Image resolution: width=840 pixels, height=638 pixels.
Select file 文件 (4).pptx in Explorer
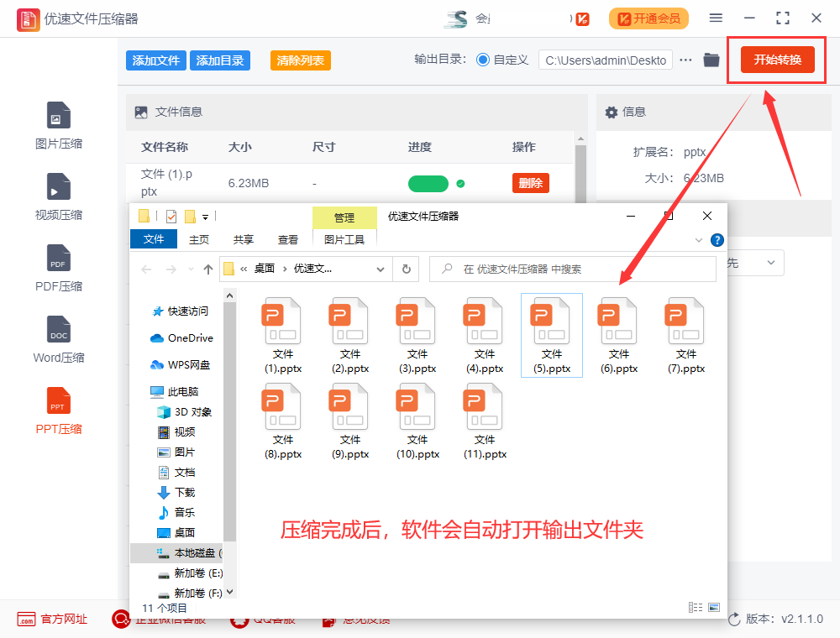point(485,336)
